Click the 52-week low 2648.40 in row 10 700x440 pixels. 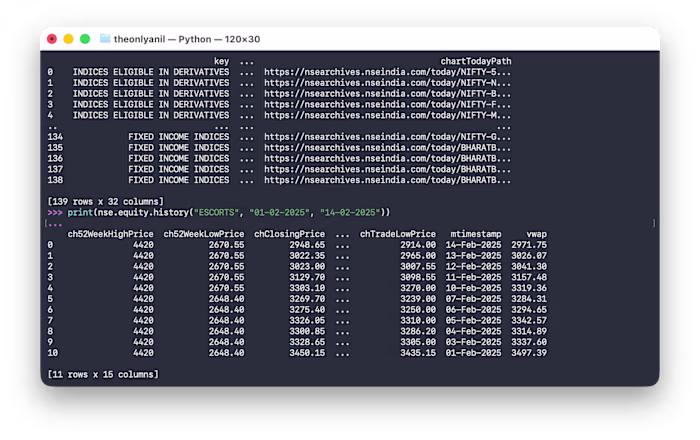click(x=226, y=353)
